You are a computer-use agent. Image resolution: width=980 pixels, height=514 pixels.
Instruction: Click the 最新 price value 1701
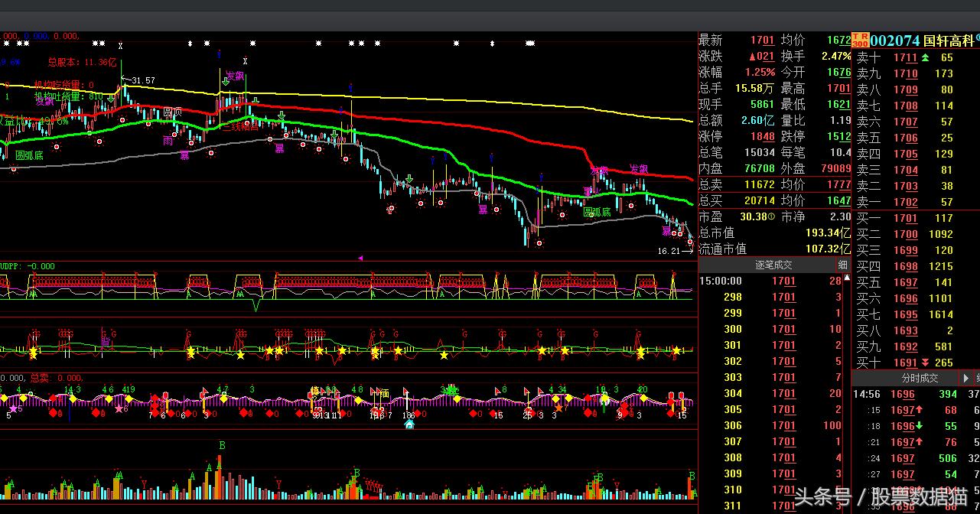pos(762,40)
